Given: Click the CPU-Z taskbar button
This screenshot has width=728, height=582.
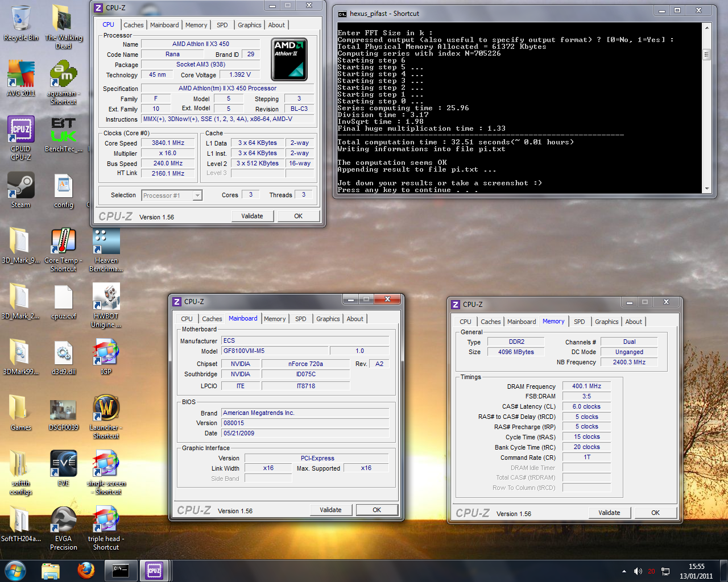Looking at the screenshot, I should tap(154, 571).
